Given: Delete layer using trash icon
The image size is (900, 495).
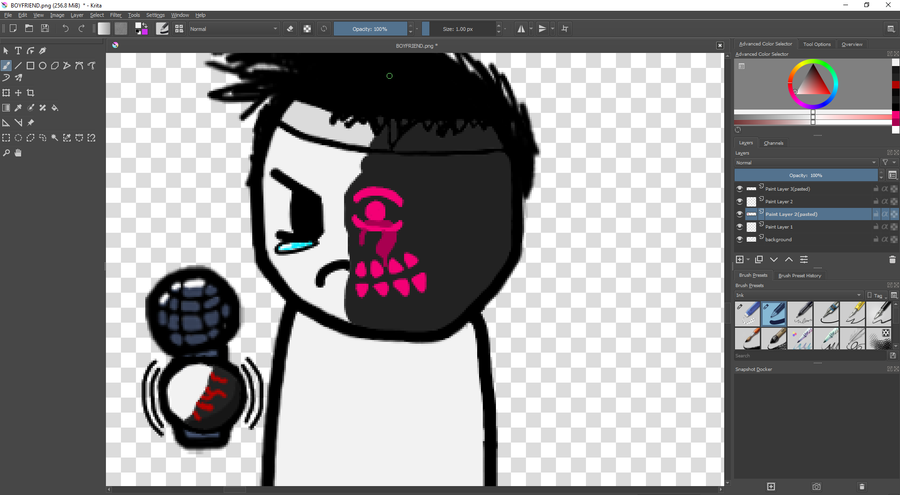Looking at the screenshot, I should 892,260.
